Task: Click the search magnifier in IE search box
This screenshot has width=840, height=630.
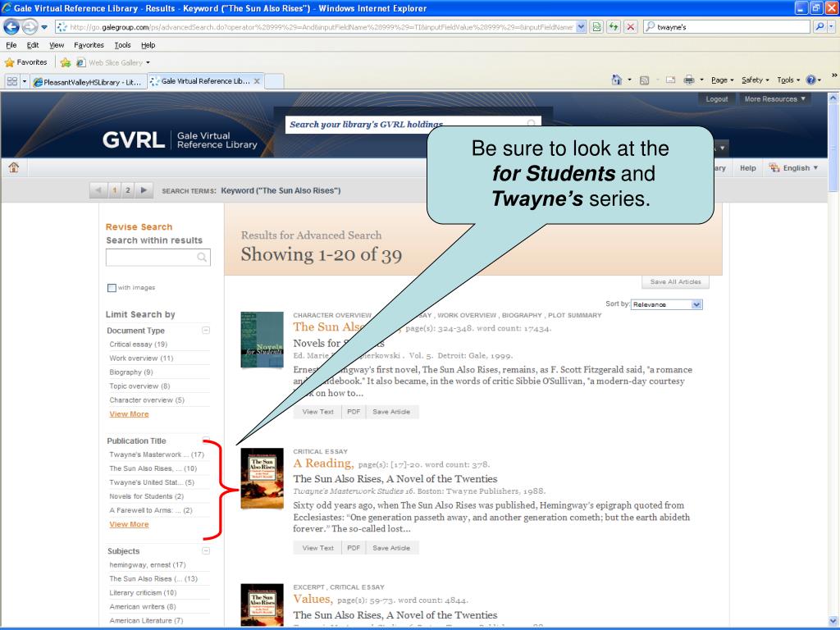Action: pyautogui.click(x=819, y=26)
